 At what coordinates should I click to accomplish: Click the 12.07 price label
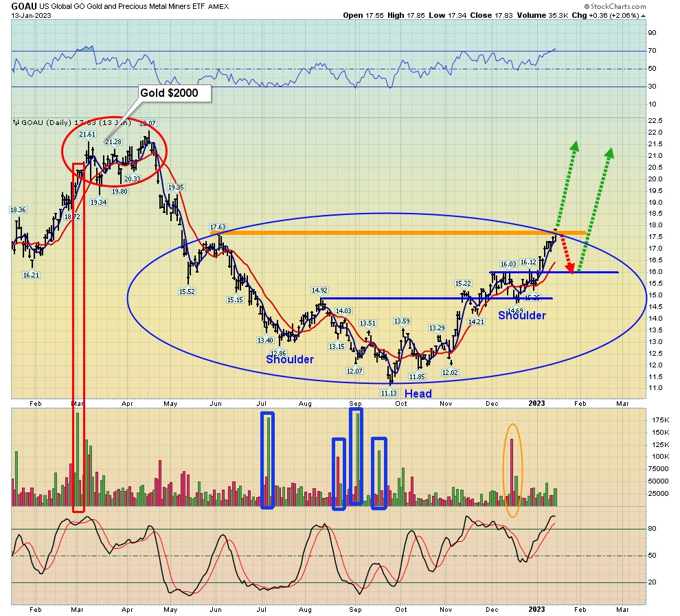click(x=354, y=372)
